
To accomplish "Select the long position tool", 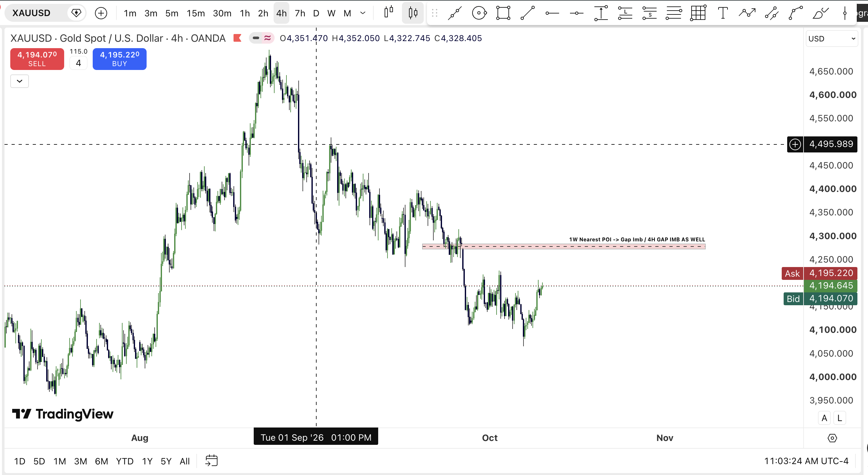I will [x=625, y=13].
